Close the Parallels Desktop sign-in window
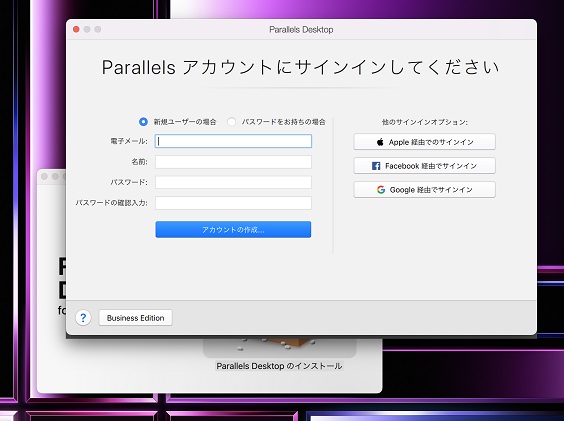564x421 pixels. coord(76,29)
